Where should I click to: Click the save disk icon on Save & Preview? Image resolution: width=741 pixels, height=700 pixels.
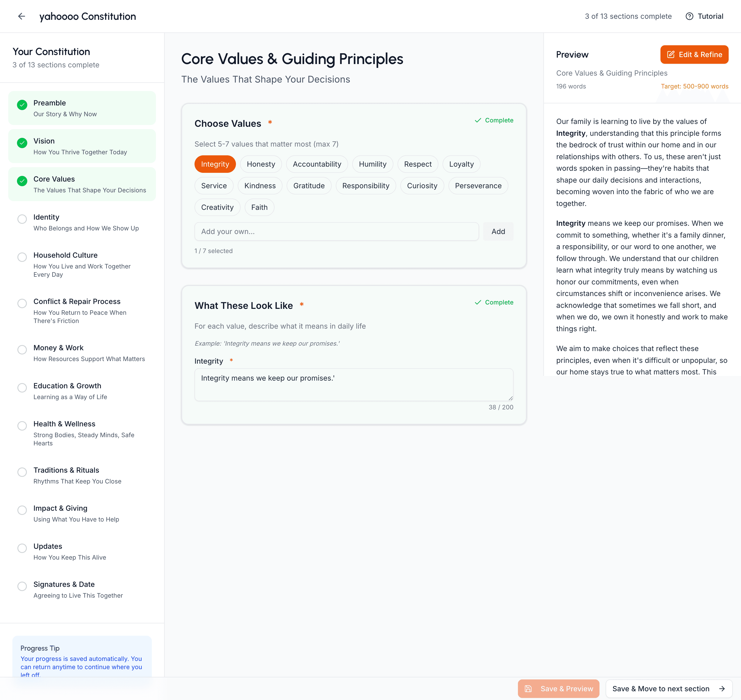point(528,688)
